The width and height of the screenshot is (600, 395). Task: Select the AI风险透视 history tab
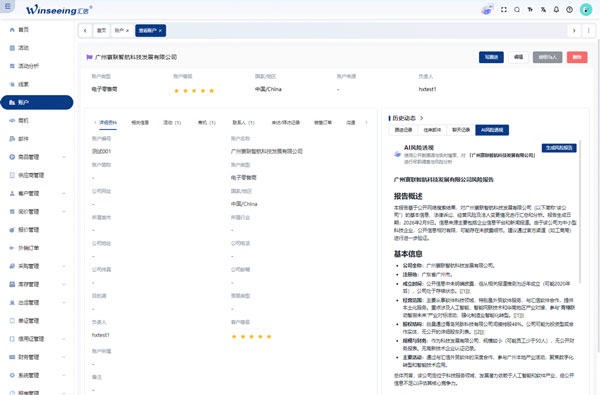[x=492, y=130]
